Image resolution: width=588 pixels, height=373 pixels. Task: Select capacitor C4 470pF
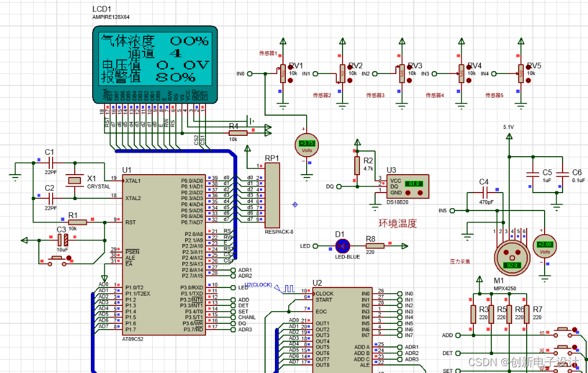(x=485, y=193)
